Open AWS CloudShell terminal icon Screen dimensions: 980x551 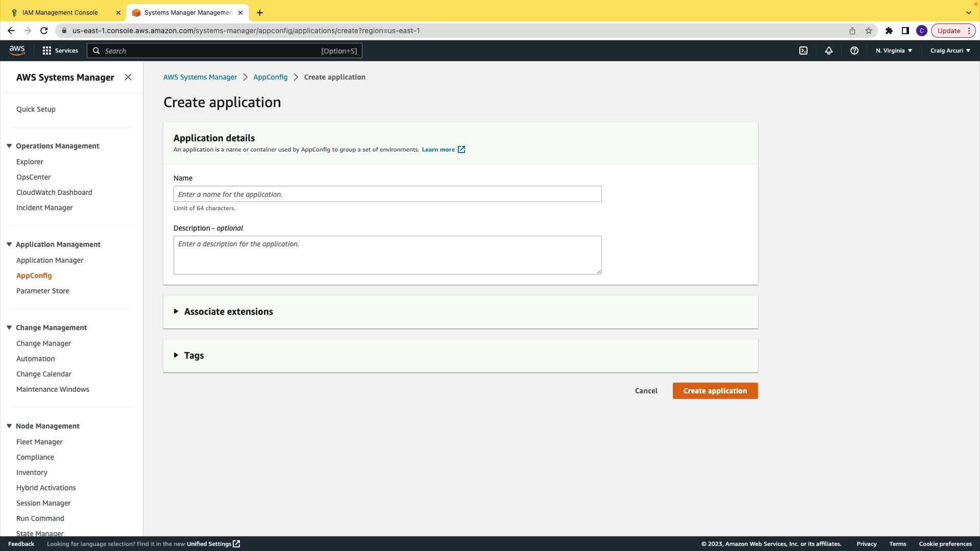click(x=803, y=51)
